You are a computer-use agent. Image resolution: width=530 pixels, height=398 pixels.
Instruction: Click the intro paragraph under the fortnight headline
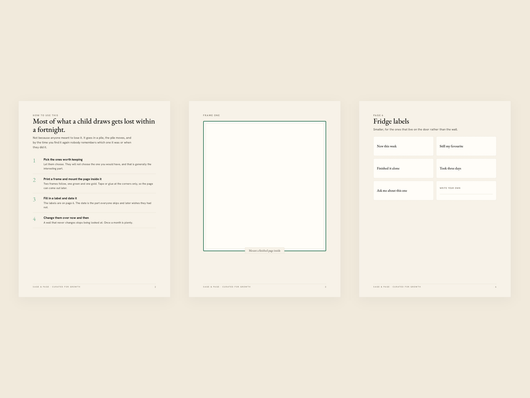82,143
